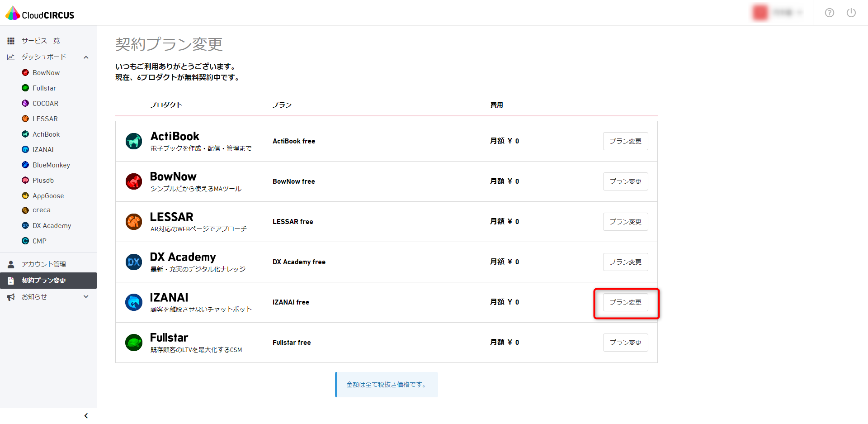Click the 契約プラン変更 document icon

click(x=11, y=281)
